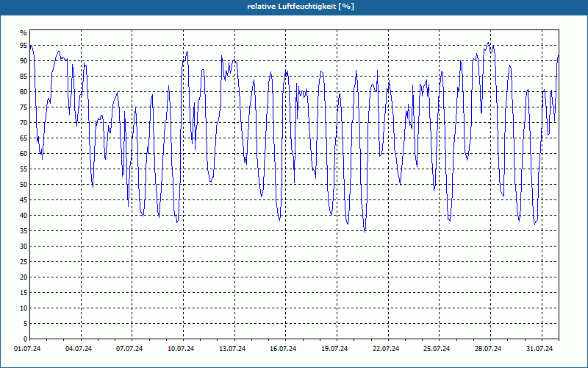This screenshot has width=588, height=368.
Task: Click the date label 16.07.24
Action: pyautogui.click(x=283, y=349)
